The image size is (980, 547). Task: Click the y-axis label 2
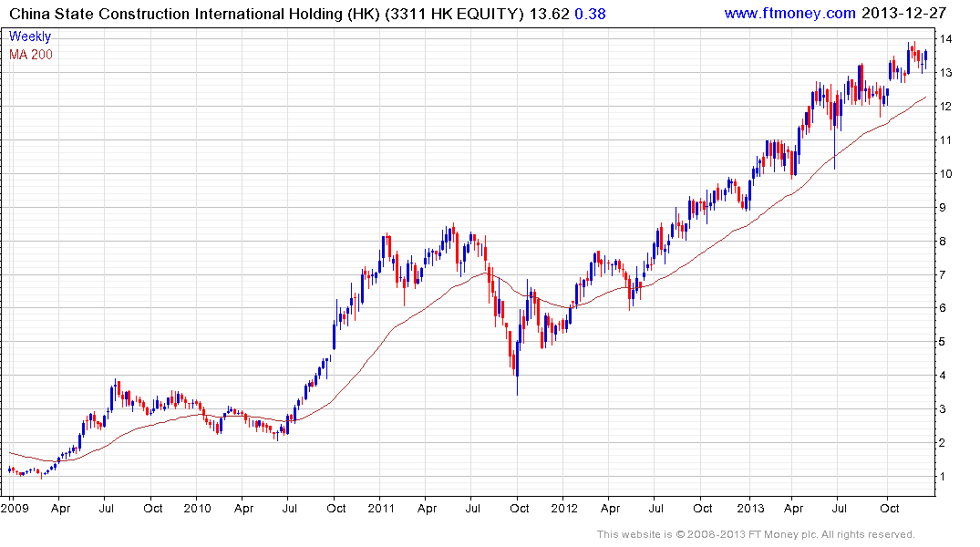click(x=943, y=443)
